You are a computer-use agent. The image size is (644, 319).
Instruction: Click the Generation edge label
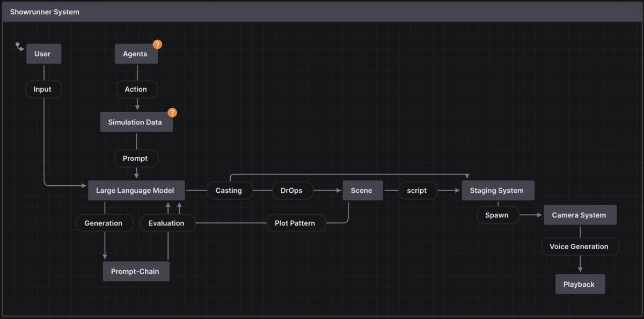pyautogui.click(x=105, y=223)
